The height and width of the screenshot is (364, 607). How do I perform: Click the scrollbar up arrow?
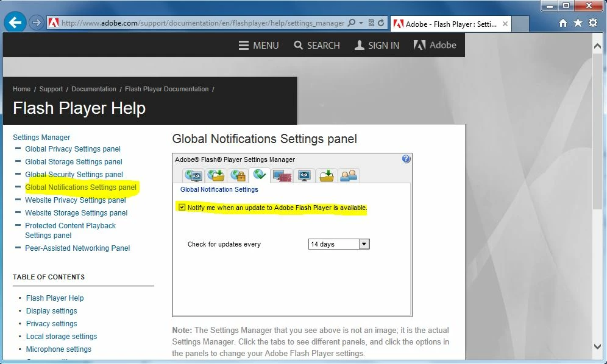click(597, 46)
